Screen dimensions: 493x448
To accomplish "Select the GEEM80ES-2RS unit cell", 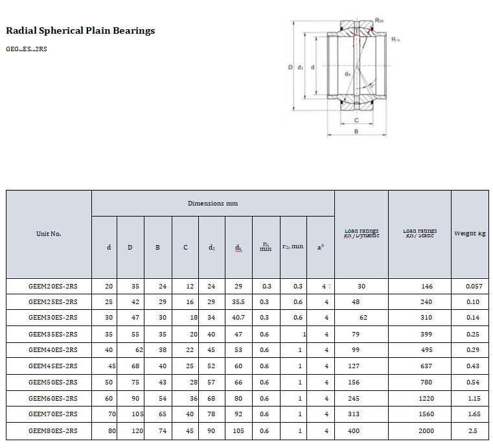I will [x=52, y=430].
